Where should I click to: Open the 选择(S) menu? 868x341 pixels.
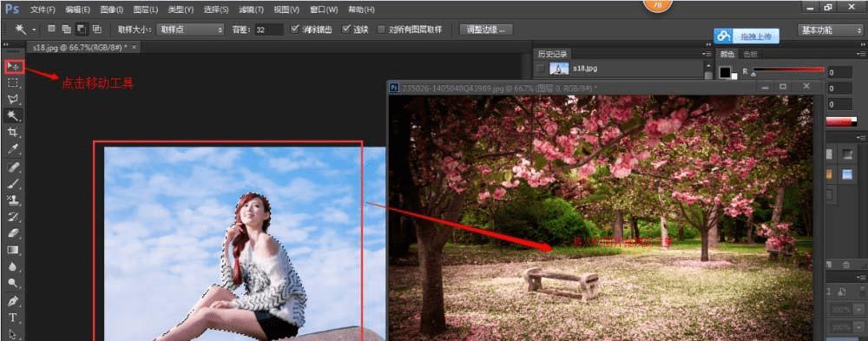(x=216, y=10)
